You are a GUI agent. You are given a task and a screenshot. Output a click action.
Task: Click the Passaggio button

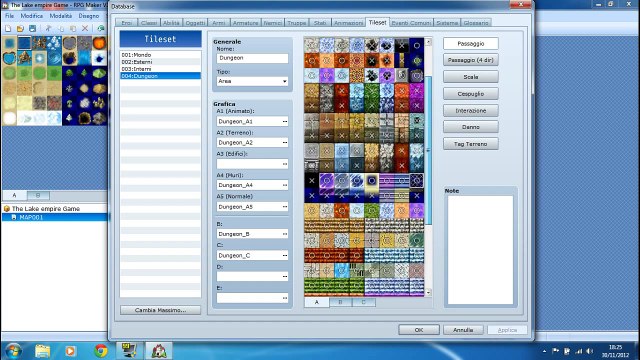tap(471, 44)
